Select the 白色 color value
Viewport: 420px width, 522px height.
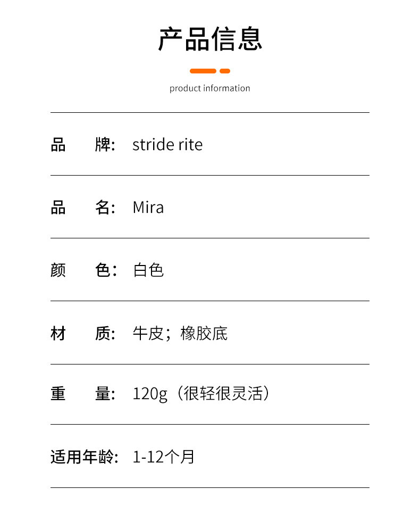click(x=148, y=270)
